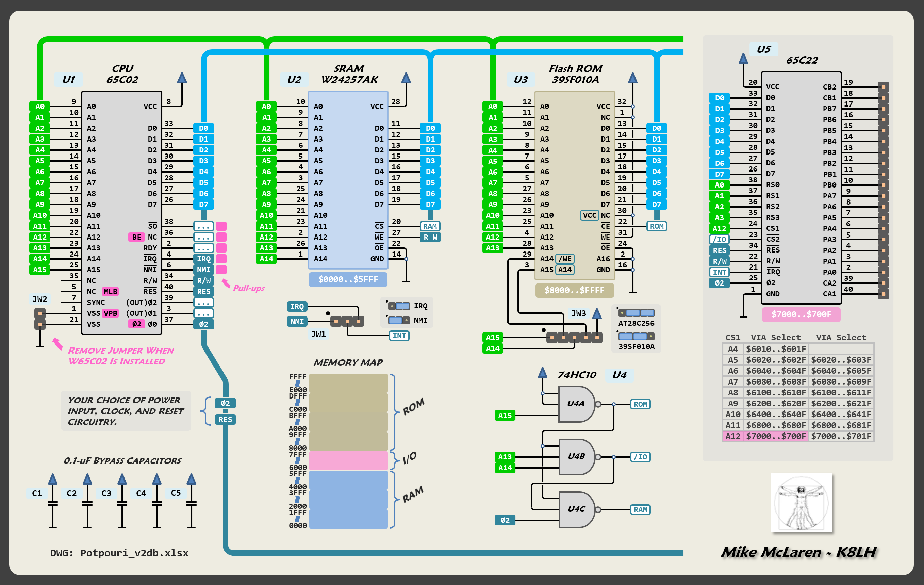924x585 pixels.
Task: Click the Vitruvian Man thumbnail image
Action: pos(801,502)
